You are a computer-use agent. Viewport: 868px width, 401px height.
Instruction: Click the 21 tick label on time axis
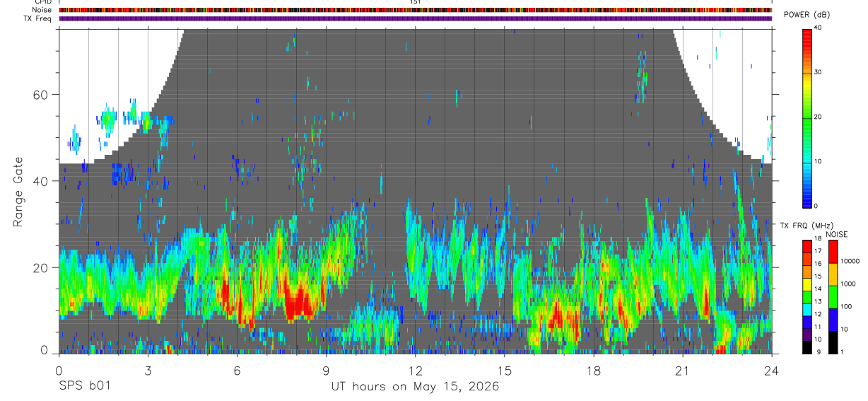[682, 370]
